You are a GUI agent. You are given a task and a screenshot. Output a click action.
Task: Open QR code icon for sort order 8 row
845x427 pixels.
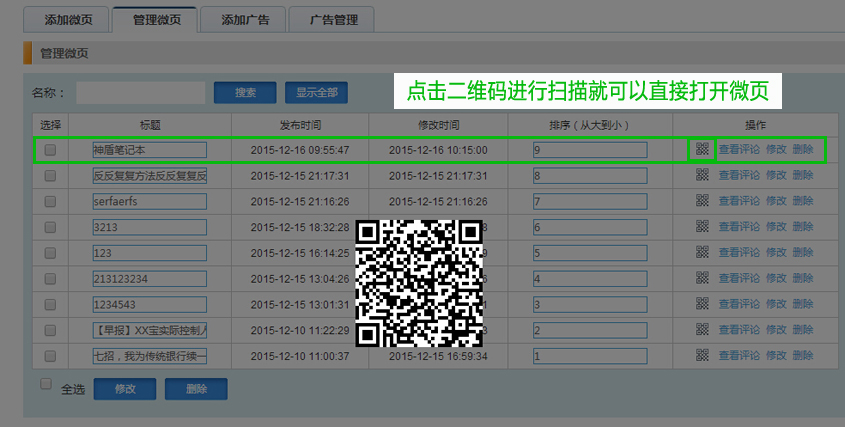click(x=702, y=175)
